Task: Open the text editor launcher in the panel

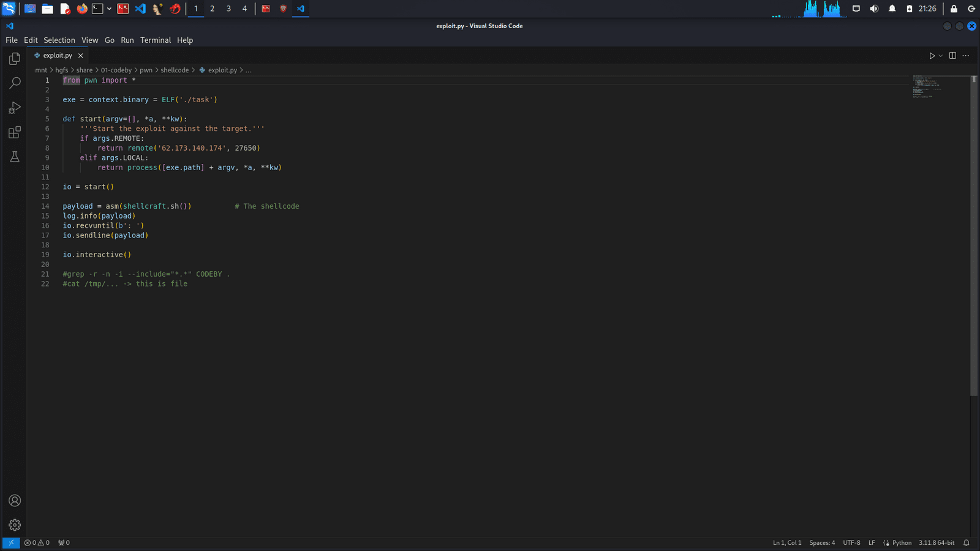Action: coord(65,9)
